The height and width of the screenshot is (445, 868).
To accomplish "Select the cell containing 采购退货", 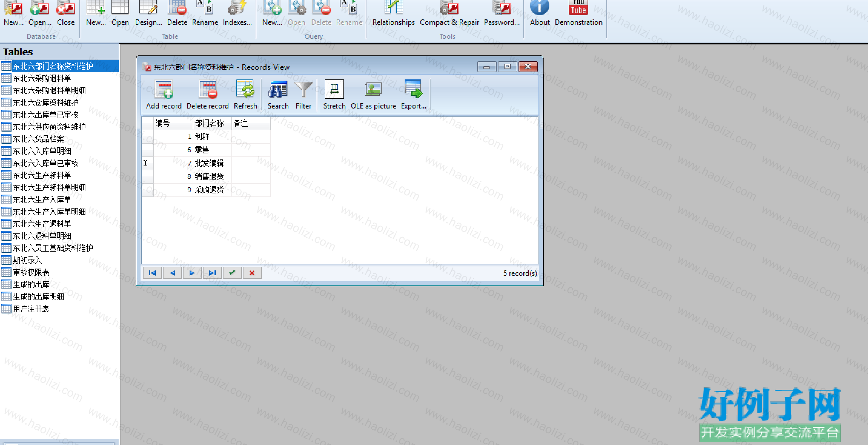I will (212, 190).
